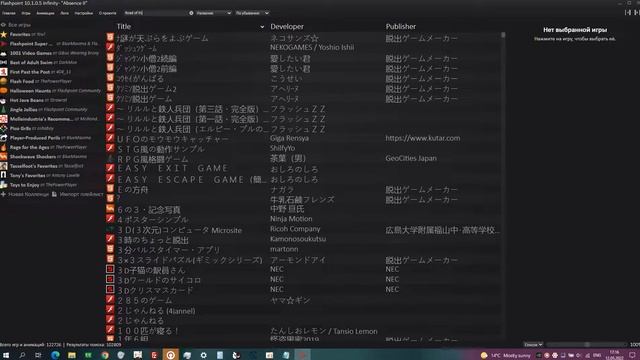Open the Pico Grills playlist icon

4,128
